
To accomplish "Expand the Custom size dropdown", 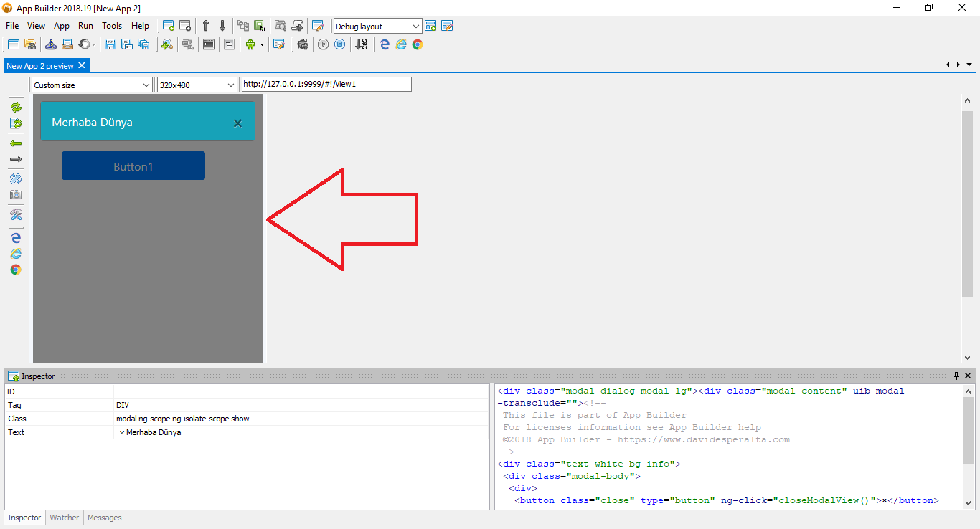I will (x=146, y=84).
